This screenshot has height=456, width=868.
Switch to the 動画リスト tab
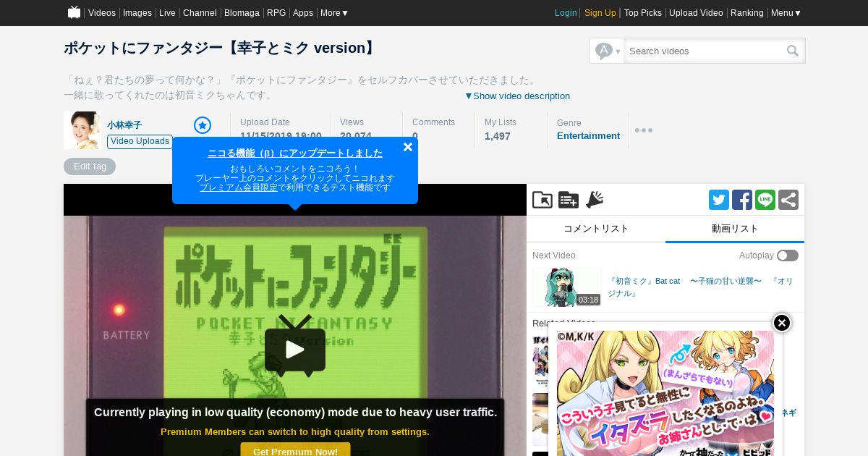(735, 229)
